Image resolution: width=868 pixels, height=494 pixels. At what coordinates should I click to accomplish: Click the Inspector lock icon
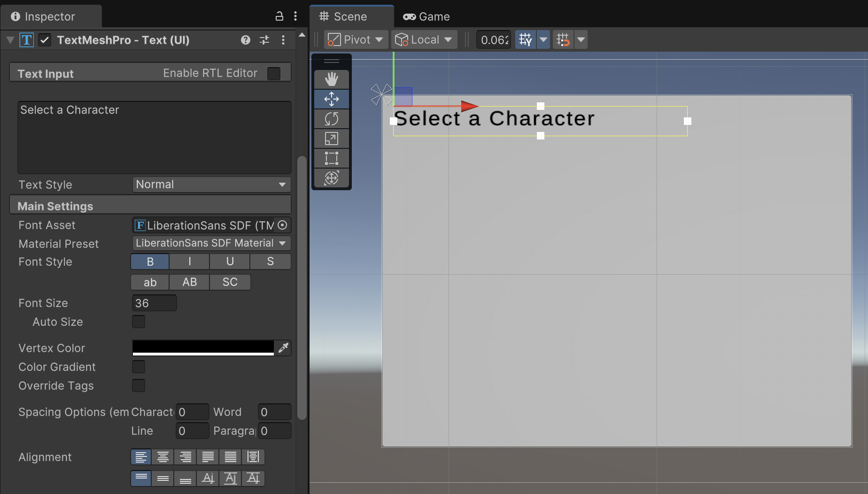[279, 16]
